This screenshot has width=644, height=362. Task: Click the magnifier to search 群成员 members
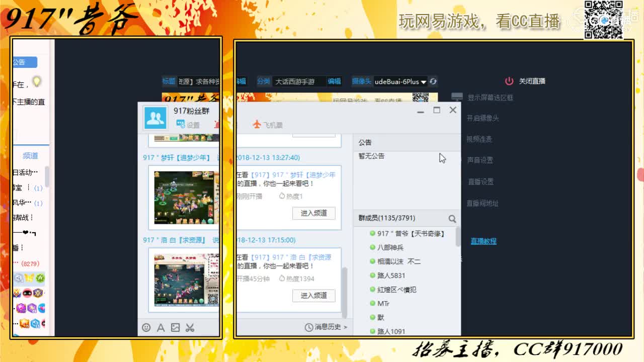click(x=452, y=218)
